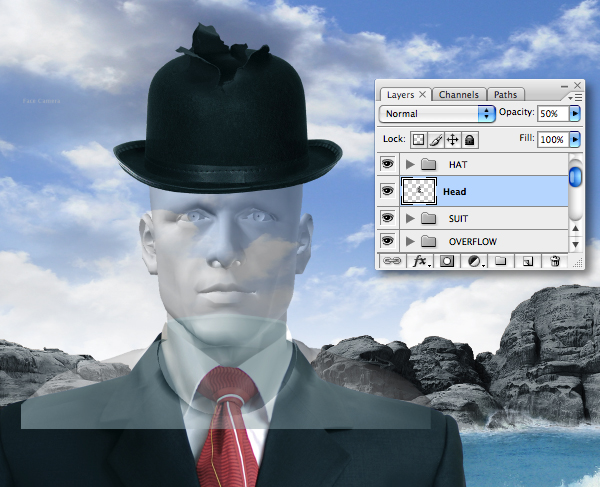Click the HAT folder icon

429,165
